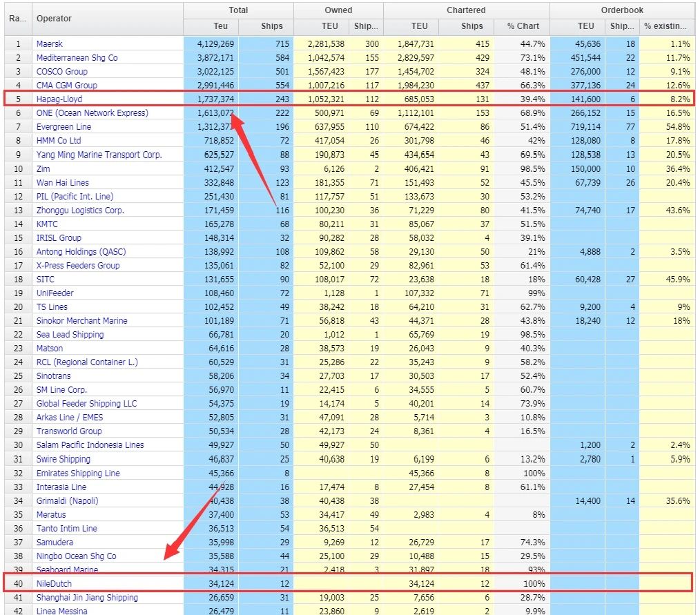Open the Zim operator link
Screen dimensions: 700x615
pyautogui.click(x=43, y=168)
